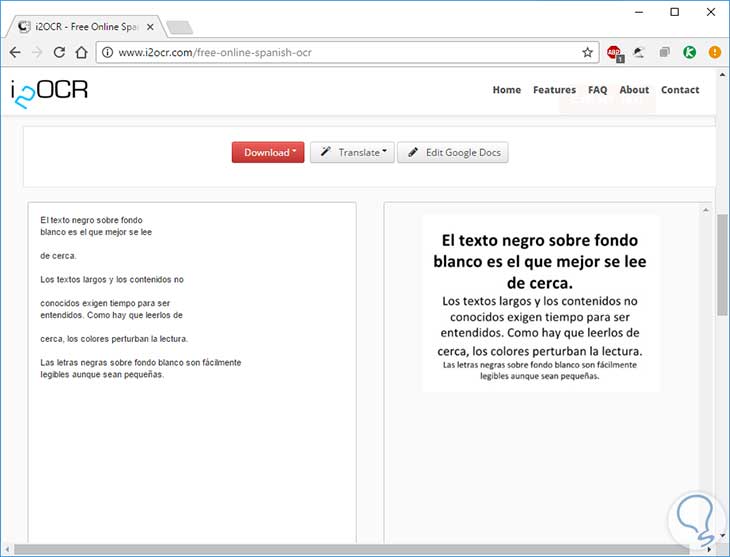
Task: Click line 'legibles aunque sean pequeñas.' in output
Action: tap(102, 374)
